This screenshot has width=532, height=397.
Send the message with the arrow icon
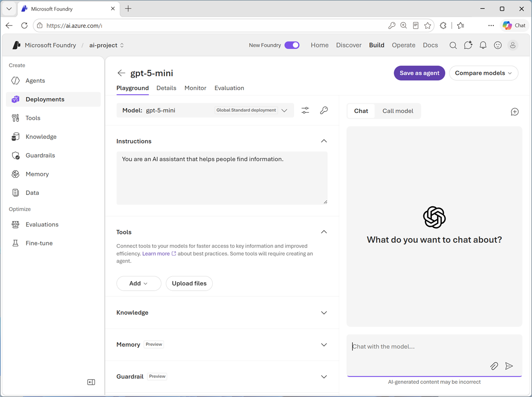tap(509, 366)
